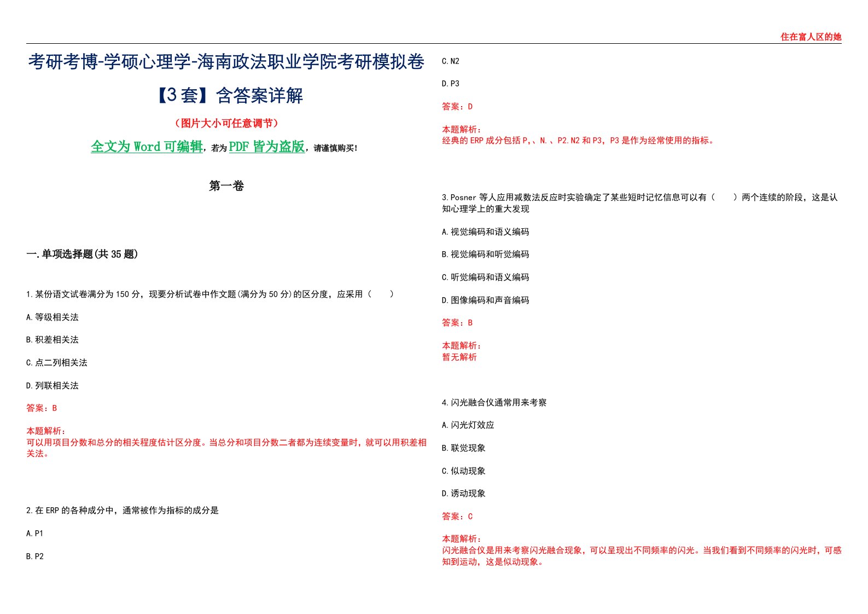Select option C.N2
The width and height of the screenshot is (868, 614).
tap(451, 61)
